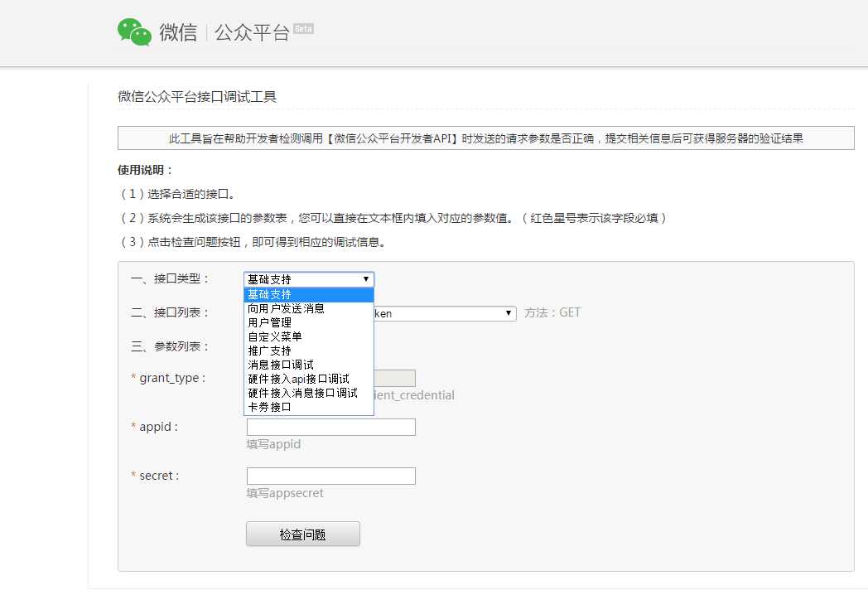Click the tool description banner text
The image size is (868, 590).
(x=486, y=138)
